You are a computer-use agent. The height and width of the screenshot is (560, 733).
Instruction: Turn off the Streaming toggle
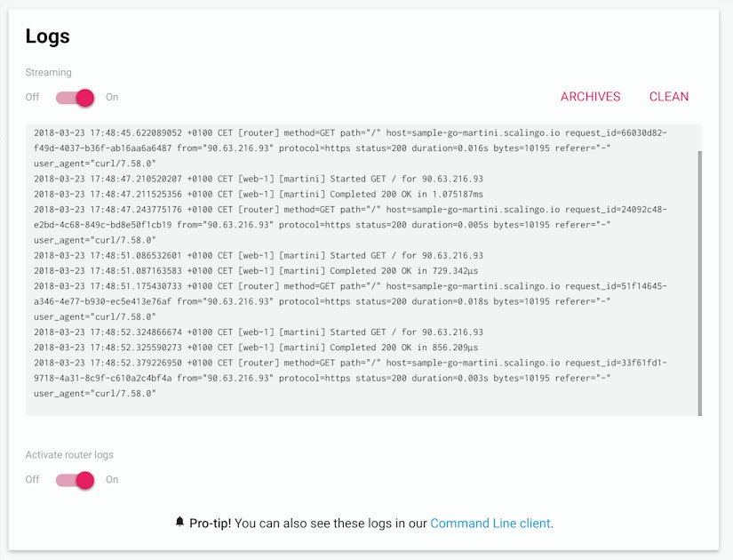point(34,97)
